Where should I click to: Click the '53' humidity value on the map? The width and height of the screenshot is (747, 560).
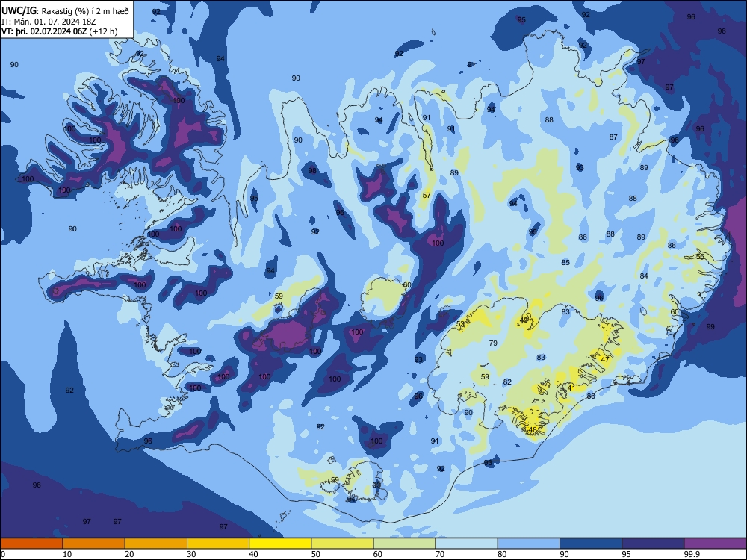pyautogui.click(x=460, y=324)
